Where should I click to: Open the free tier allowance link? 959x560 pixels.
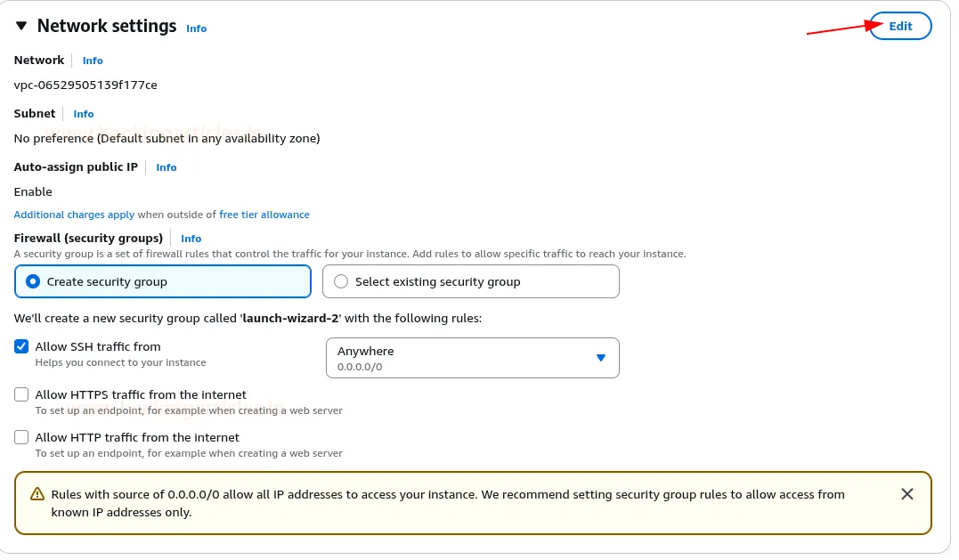pyautogui.click(x=264, y=215)
